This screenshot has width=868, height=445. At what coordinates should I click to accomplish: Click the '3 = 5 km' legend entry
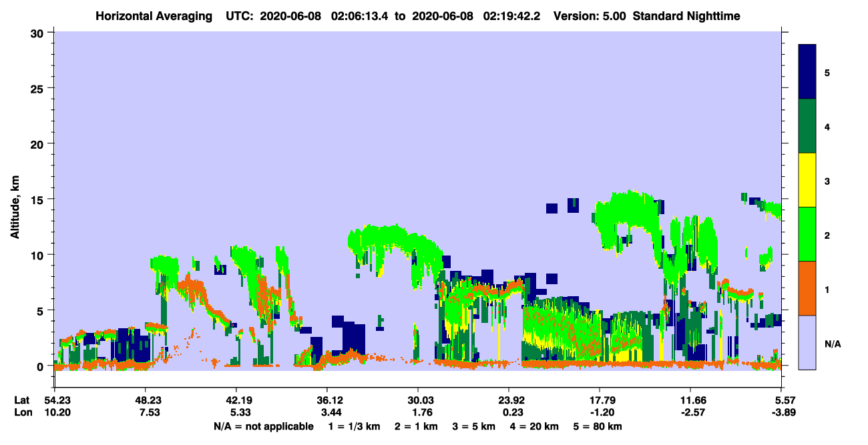(x=475, y=426)
